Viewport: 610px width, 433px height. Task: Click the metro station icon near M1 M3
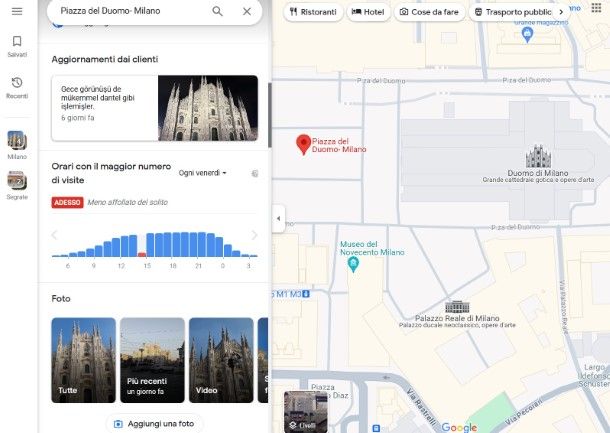click(306, 294)
